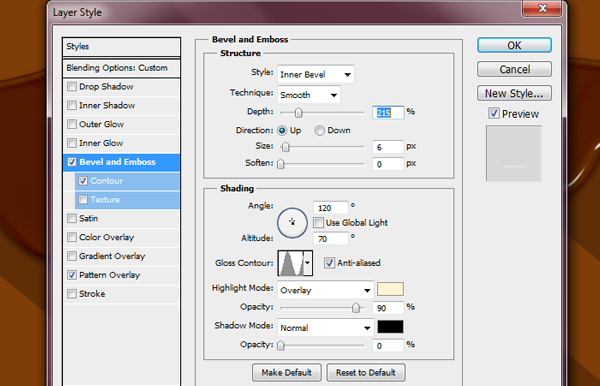Viewport: 600px width, 386px height.
Task: Enable the Drop Shadow checkbox
Action: click(72, 86)
